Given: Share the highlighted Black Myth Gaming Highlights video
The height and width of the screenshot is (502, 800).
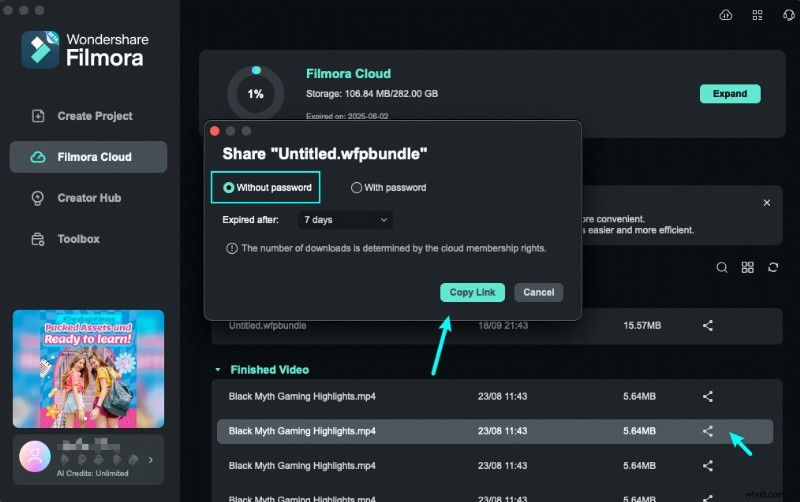Looking at the screenshot, I should (x=708, y=431).
